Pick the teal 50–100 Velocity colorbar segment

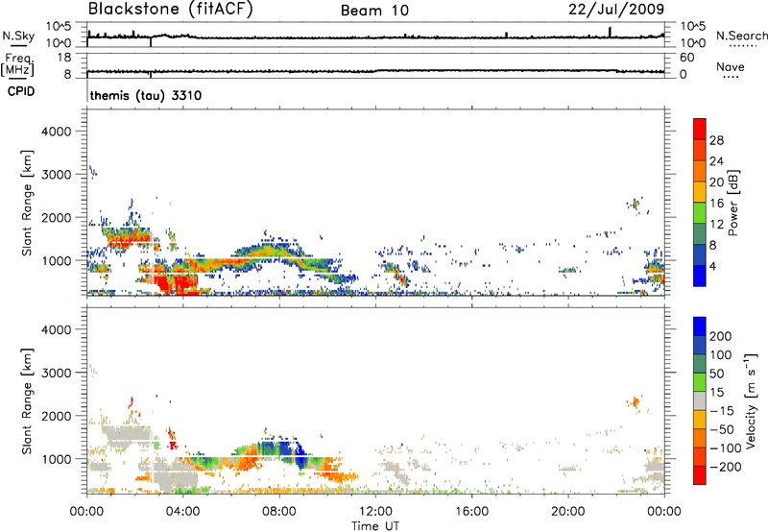pos(700,364)
